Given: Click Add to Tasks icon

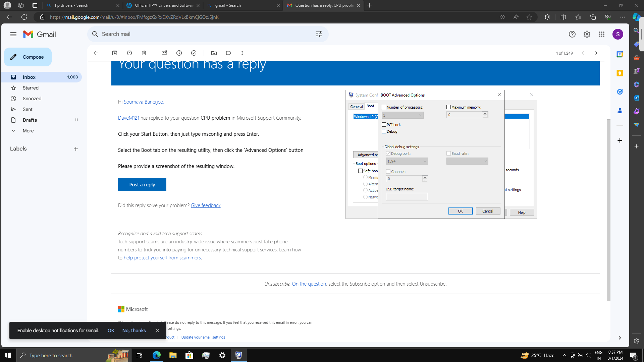Looking at the screenshot, I should 194,53.
